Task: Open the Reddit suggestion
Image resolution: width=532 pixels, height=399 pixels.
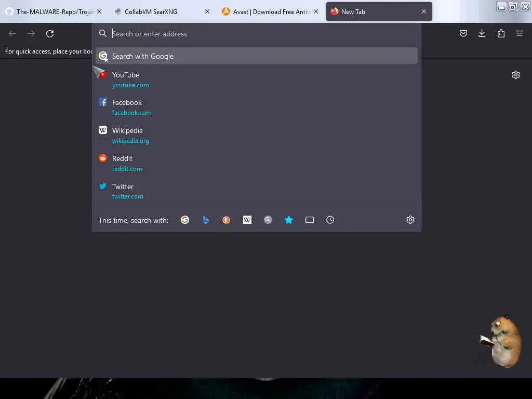Action: pos(257,163)
